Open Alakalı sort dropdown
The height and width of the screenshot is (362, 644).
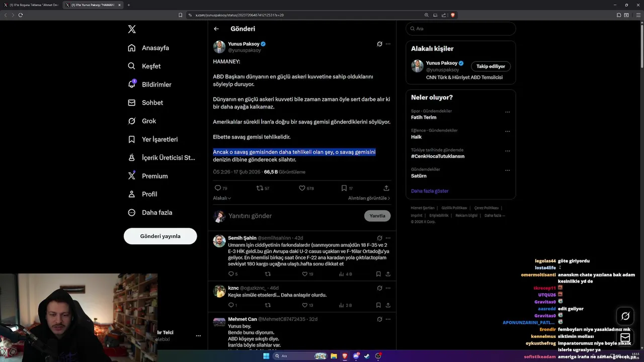coord(222,198)
